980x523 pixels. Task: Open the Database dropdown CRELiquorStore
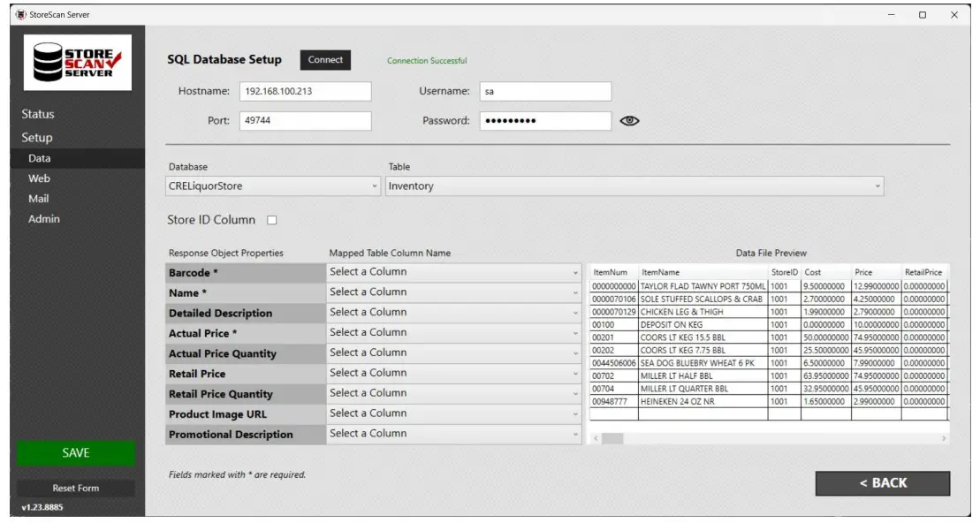pos(273,186)
